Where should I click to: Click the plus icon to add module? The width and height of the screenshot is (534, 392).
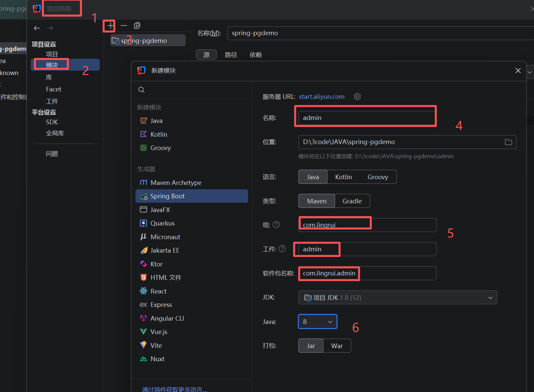pyautogui.click(x=110, y=25)
